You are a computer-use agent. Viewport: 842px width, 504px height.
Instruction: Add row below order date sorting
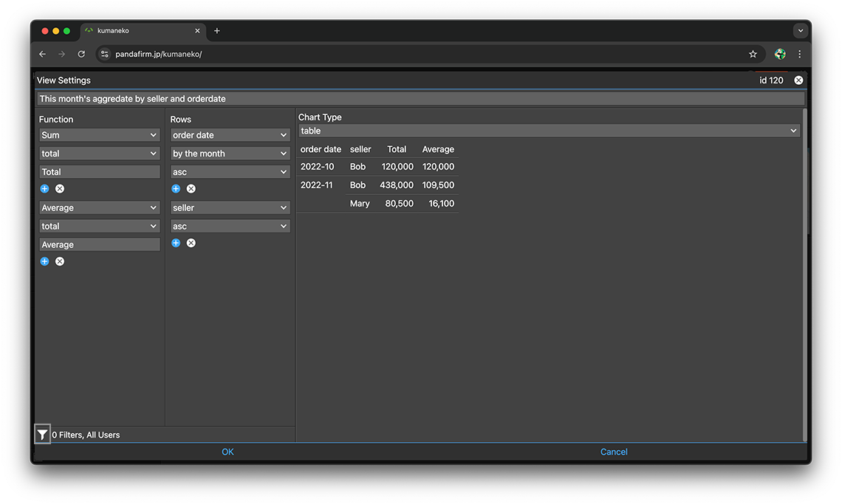pyautogui.click(x=176, y=189)
